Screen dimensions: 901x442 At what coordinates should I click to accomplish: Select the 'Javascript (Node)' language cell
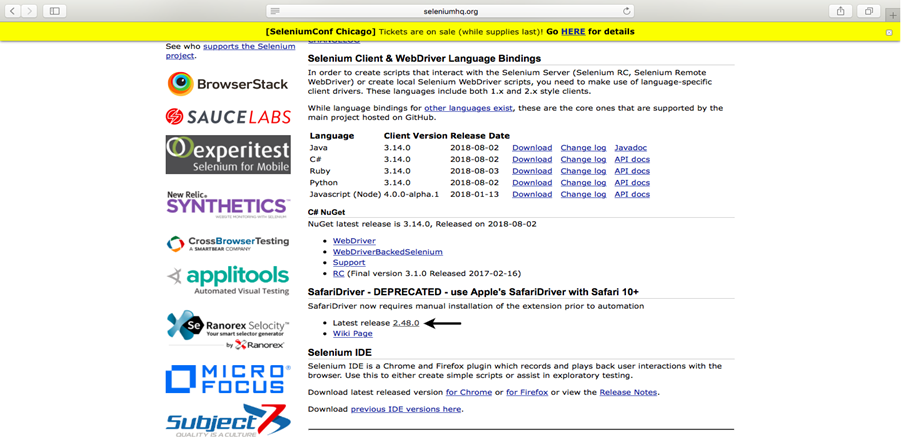point(345,194)
